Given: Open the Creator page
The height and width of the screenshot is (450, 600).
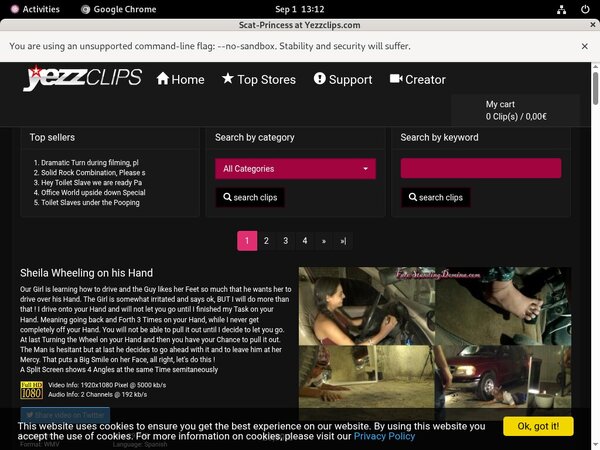Looking at the screenshot, I should coord(417,79).
